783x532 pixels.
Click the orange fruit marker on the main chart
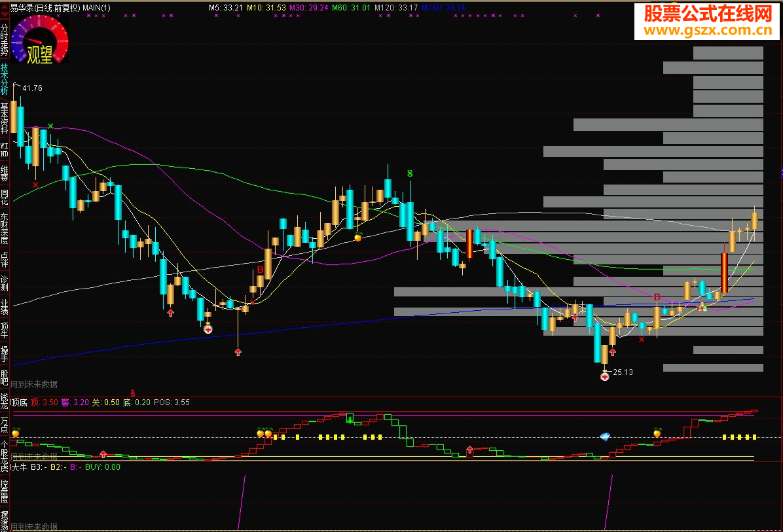point(358,237)
